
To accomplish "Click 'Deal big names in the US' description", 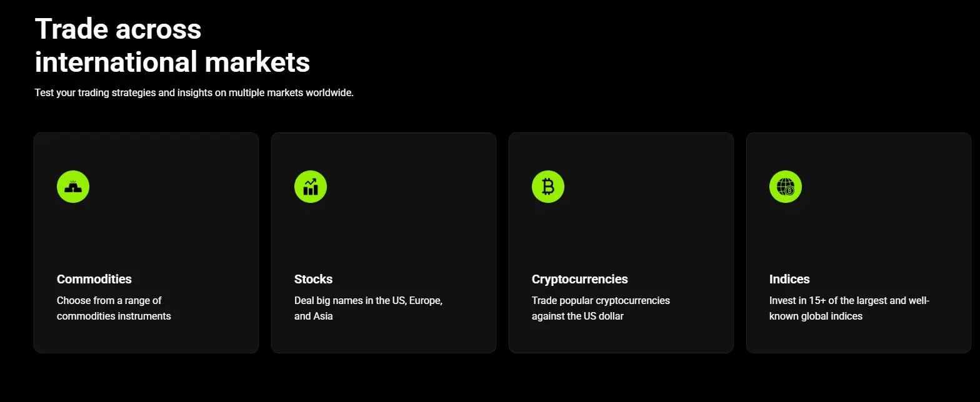I will (369, 308).
